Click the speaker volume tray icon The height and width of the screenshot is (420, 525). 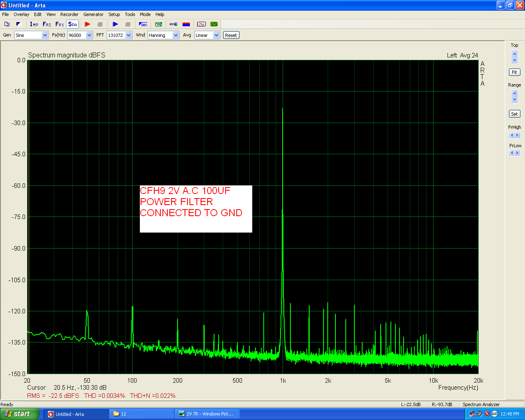tap(479, 414)
